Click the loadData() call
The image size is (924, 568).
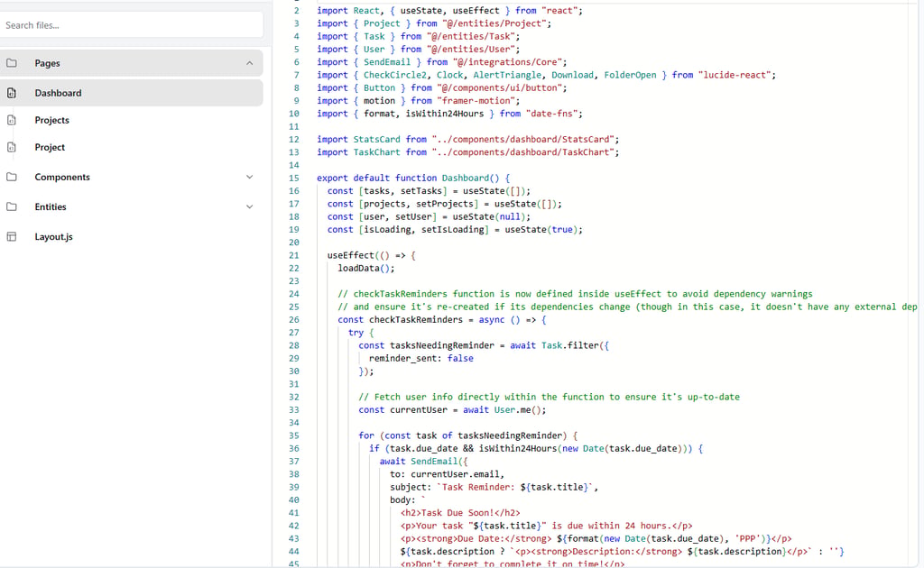(366, 269)
